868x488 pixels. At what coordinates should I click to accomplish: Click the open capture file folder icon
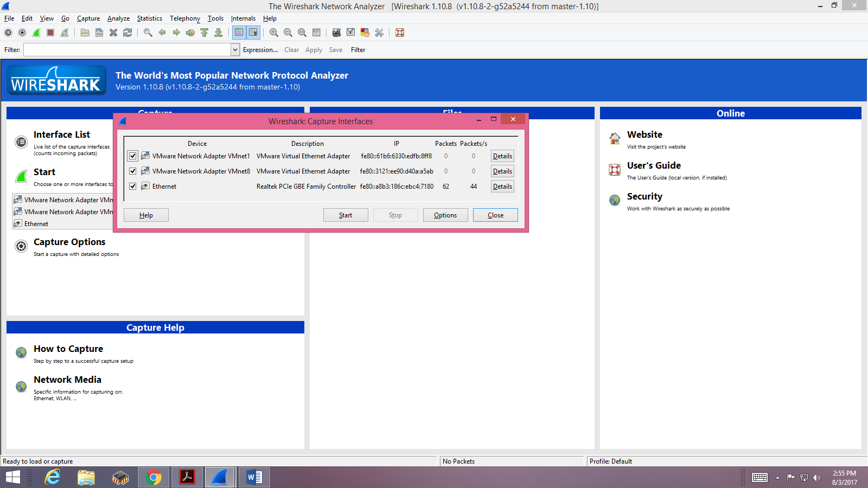(x=85, y=33)
